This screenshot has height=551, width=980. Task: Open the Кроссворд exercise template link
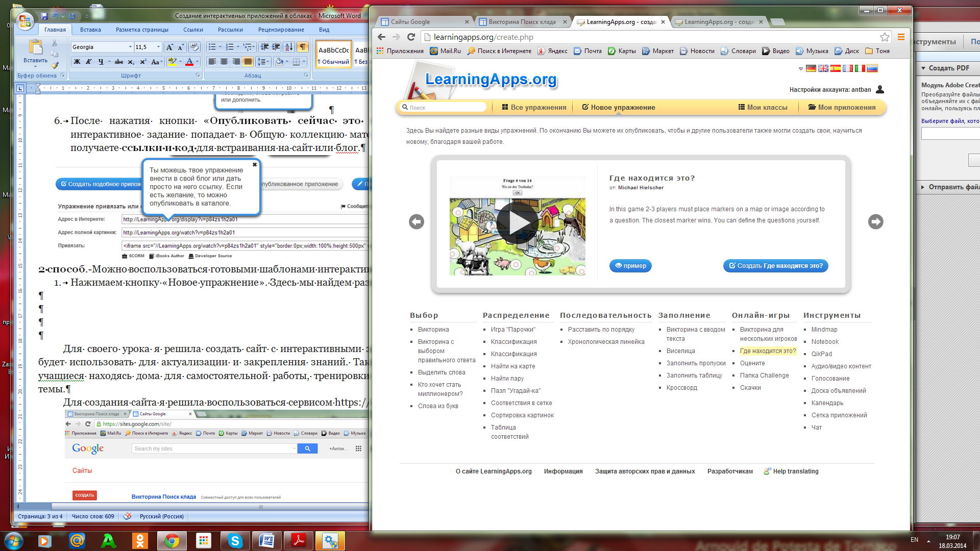coord(681,388)
